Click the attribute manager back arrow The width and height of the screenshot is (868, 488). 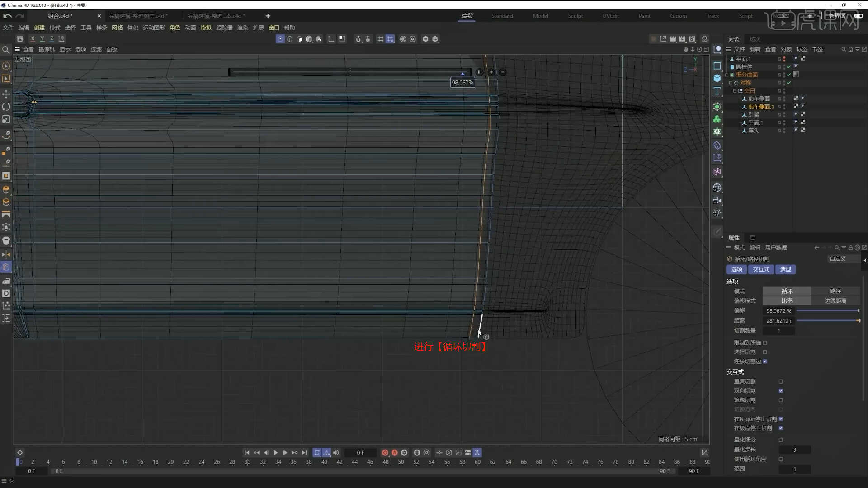[x=816, y=248]
